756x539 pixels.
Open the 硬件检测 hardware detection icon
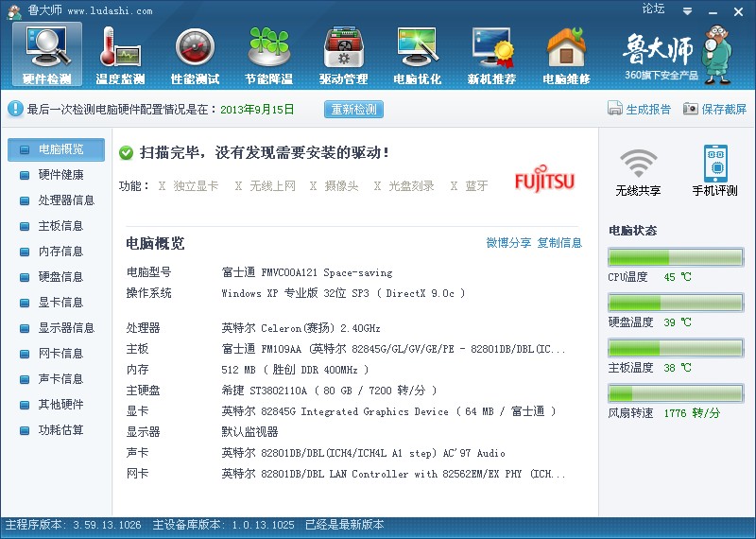[x=46, y=54]
